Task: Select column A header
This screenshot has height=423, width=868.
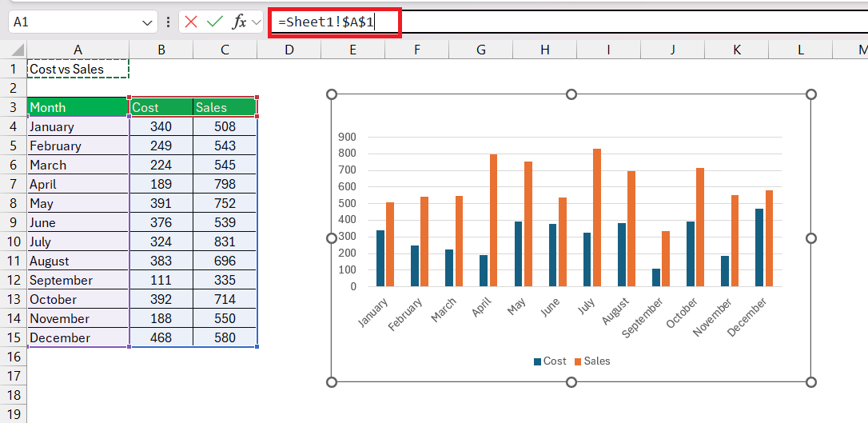Action: pyautogui.click(x=78, y=50)
